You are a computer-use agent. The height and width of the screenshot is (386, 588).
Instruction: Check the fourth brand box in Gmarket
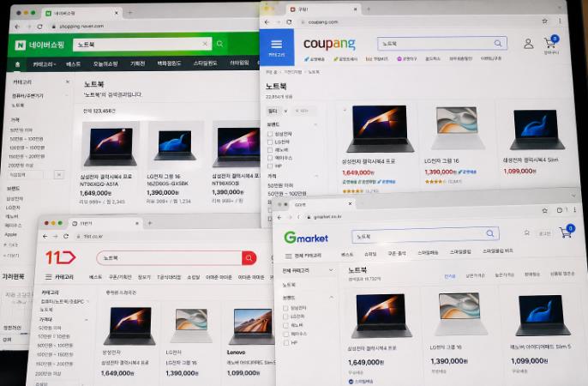point(285,334)
